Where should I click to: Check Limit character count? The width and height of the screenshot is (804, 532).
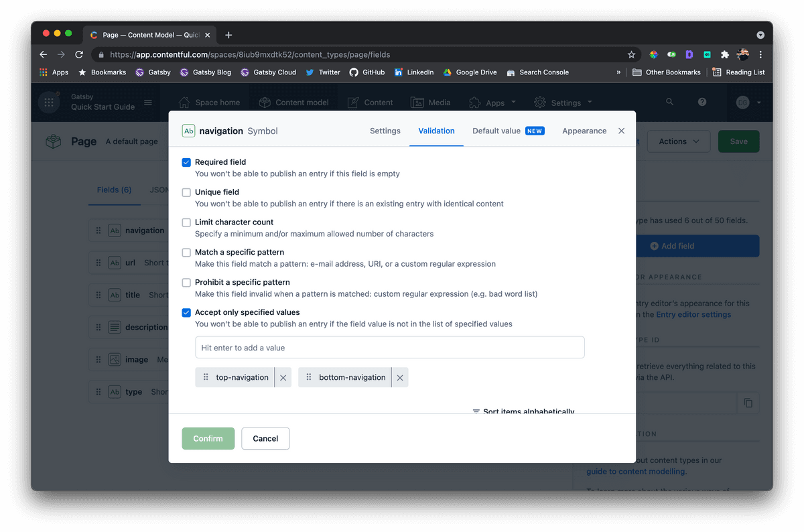coord(186,222)
